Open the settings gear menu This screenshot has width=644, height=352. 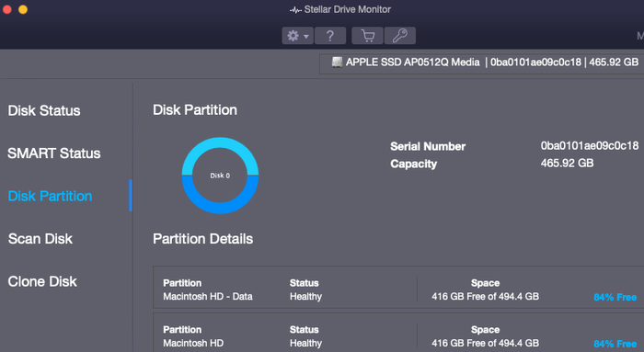click(298, 36)
